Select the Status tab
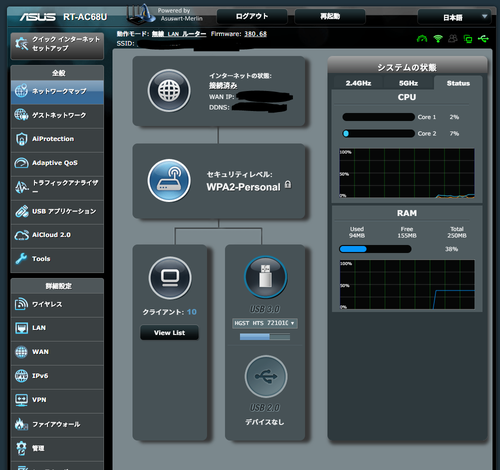Screen dimensions: 500x470 point(458,83)
